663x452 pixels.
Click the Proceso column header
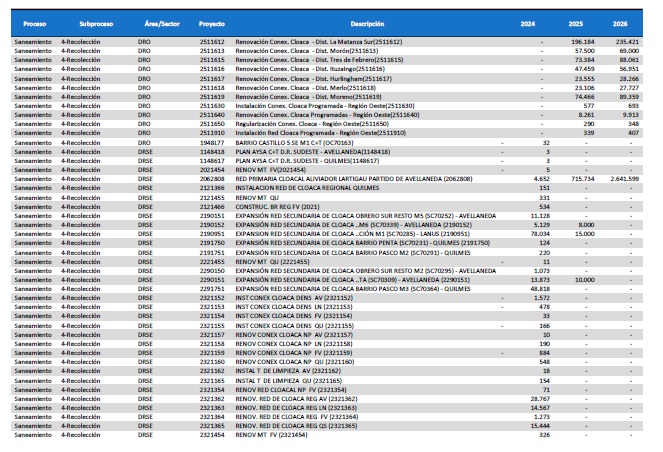coord(33,21)
